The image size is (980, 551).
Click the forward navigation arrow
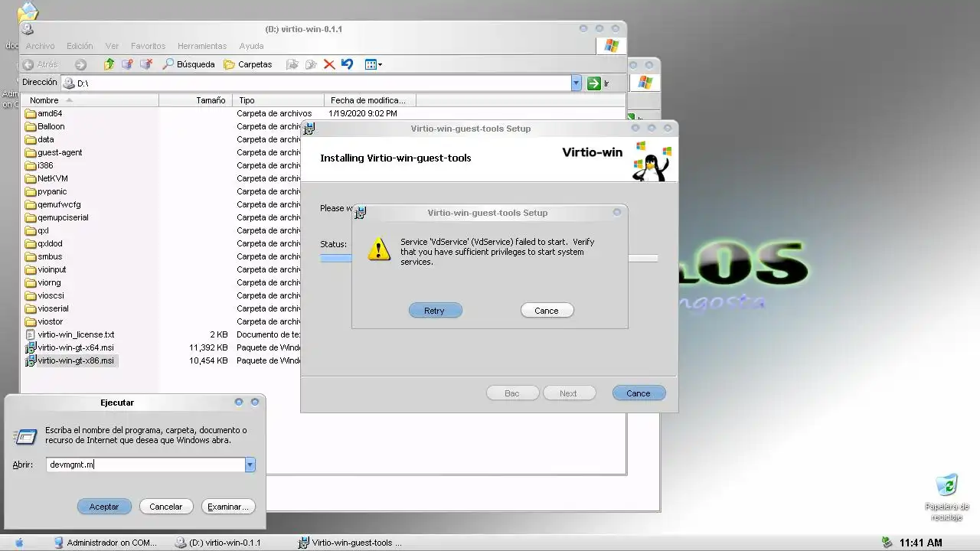pyautogui.click(x=80, y=64)
